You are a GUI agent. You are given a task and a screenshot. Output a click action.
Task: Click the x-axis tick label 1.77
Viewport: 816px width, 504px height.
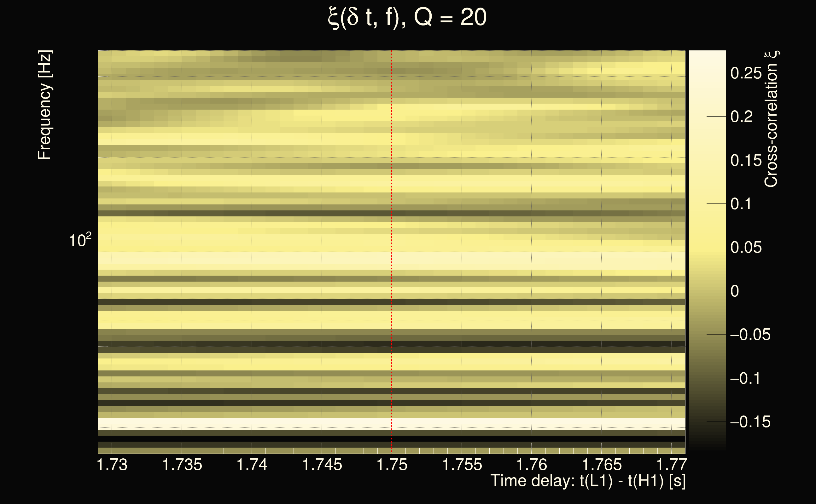[x=671, y=465]
